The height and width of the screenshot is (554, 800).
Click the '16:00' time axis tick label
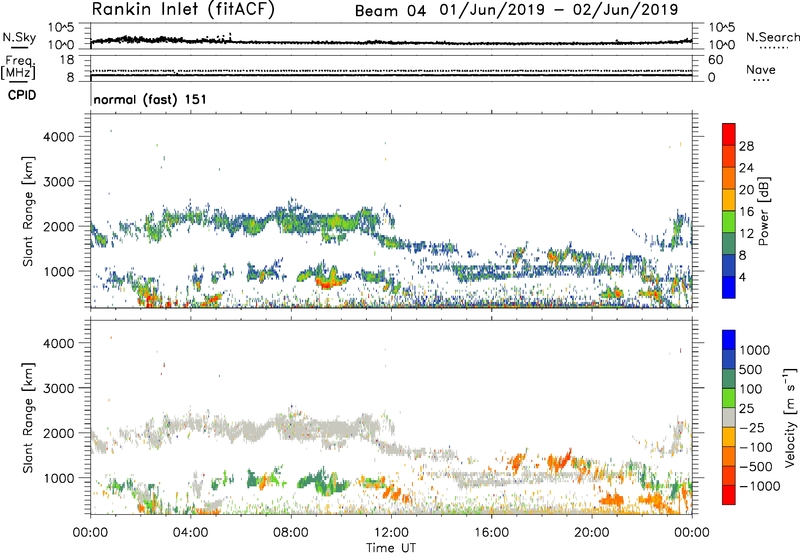click(491, 533)
